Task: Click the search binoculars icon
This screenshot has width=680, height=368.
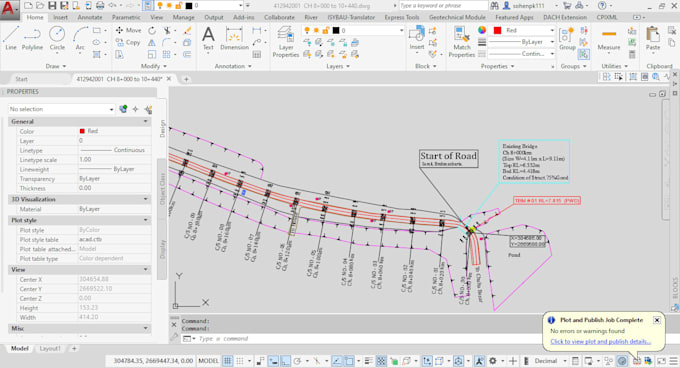Action: click(x=494, y=6)
